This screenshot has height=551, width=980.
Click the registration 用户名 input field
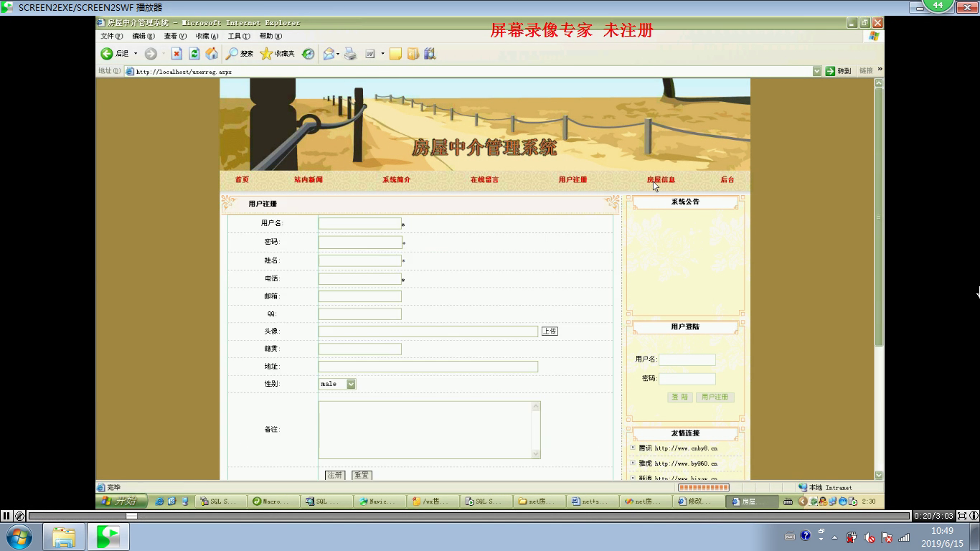(360, 224)
